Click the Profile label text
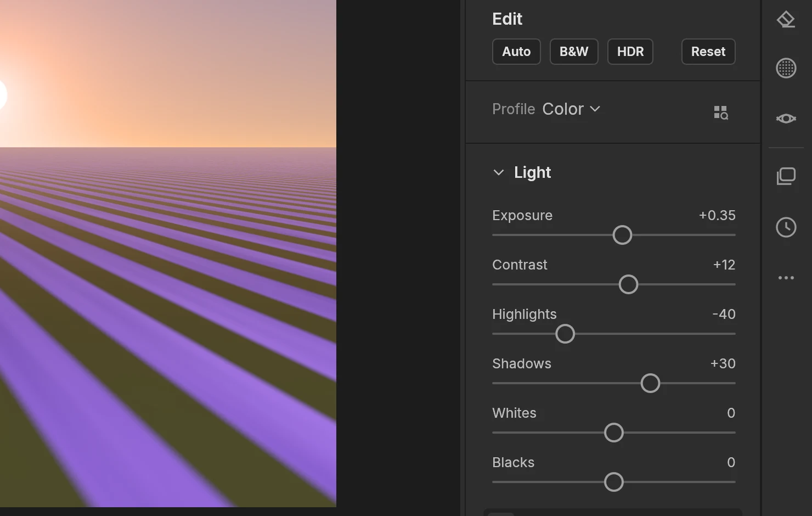 pyautogui.click(x=514, y=109)
